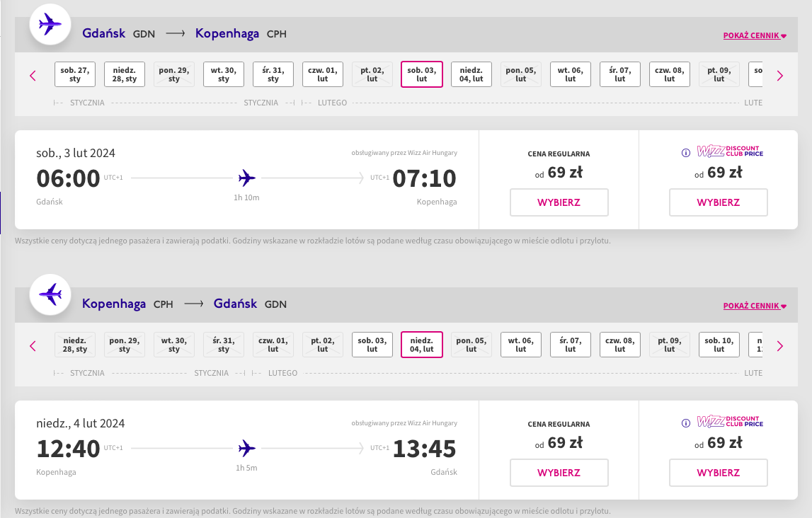Screen dimensions: 812x518
Task: Open Wizz Discount Club info icon for return flight
Action: click(x=686, y=422)
